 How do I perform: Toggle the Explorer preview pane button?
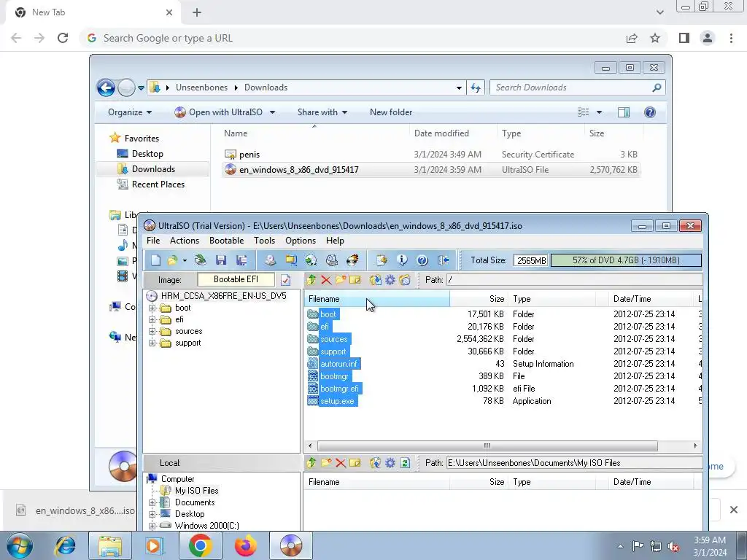pos(624,112)
